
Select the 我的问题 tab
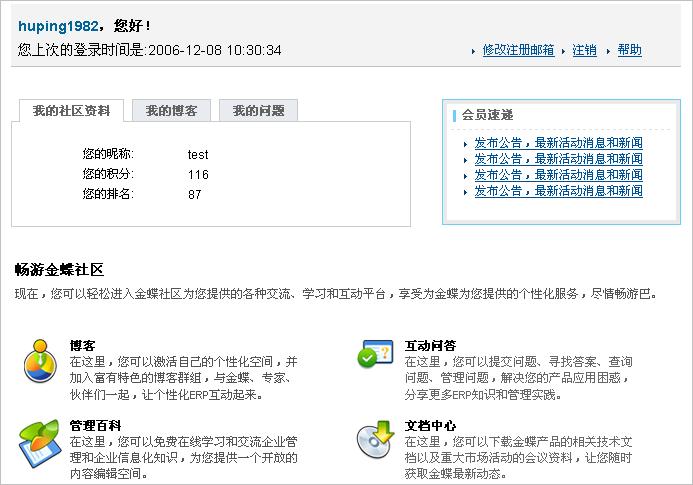coord(258,111)
